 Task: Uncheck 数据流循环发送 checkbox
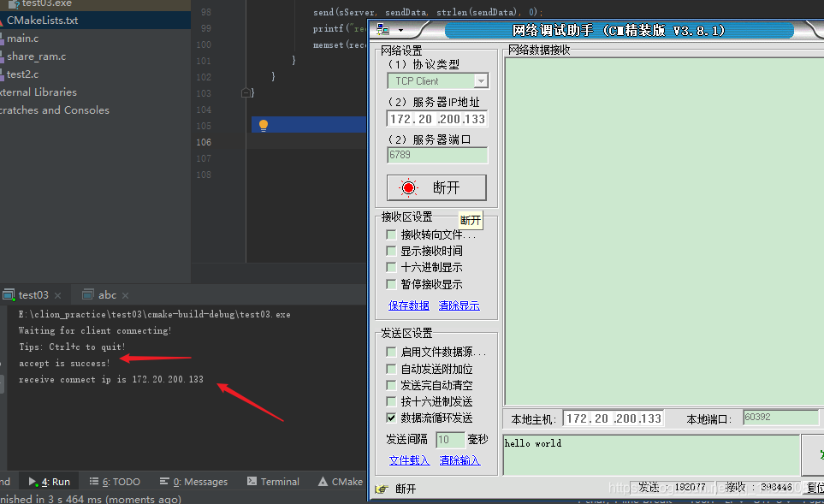pyautogui.click(x=391, y=418)
